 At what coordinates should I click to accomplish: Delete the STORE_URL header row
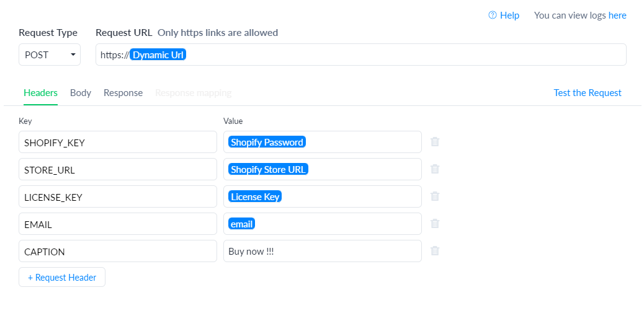click(x=435, y=169)
